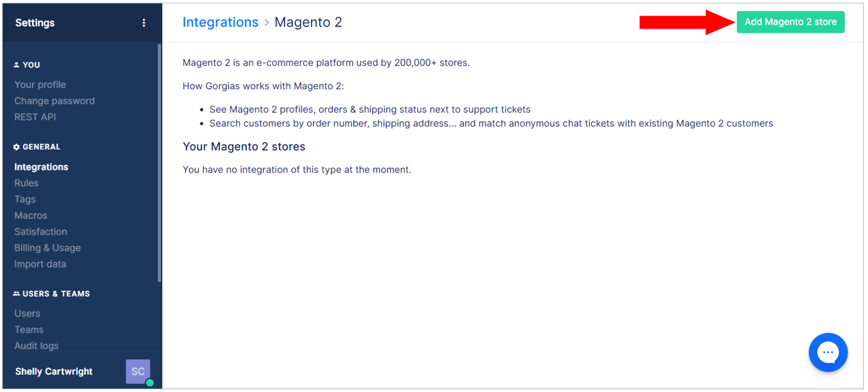Open the chat support bubble

pos(828,352)
